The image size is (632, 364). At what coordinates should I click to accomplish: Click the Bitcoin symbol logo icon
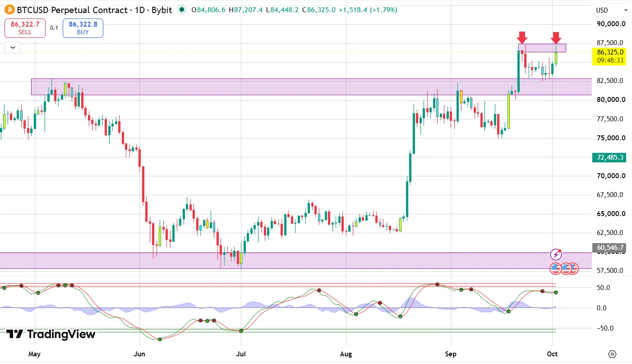pyautogui.click(x=9, y=10)
